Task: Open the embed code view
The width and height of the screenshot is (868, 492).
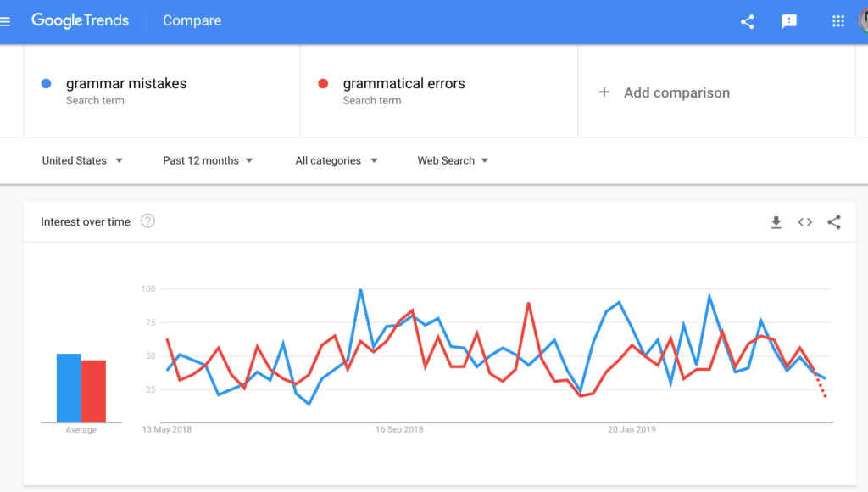Action: 804,221
